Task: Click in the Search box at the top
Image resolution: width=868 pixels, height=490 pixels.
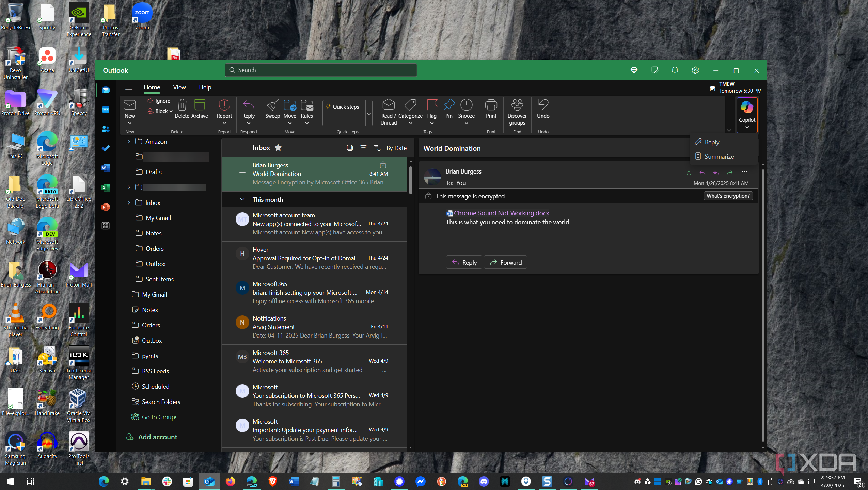Action: pos(321,70)
